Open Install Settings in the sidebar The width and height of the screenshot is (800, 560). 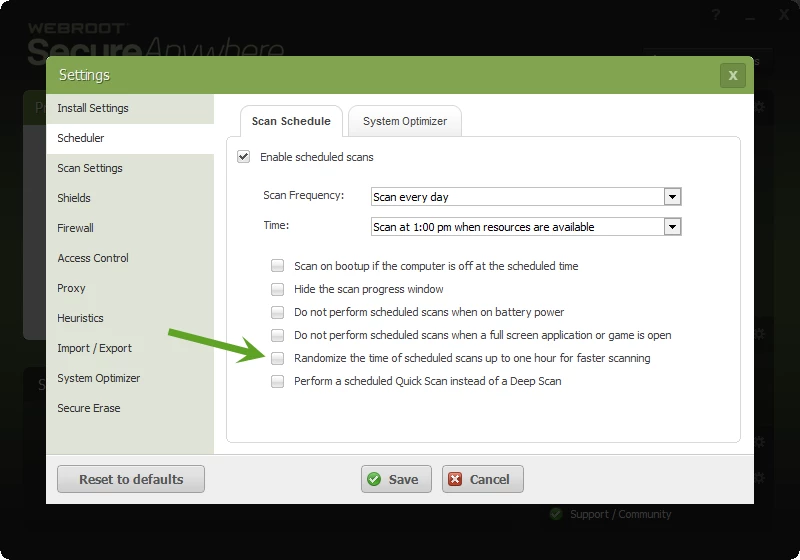[x=130, y=108]
